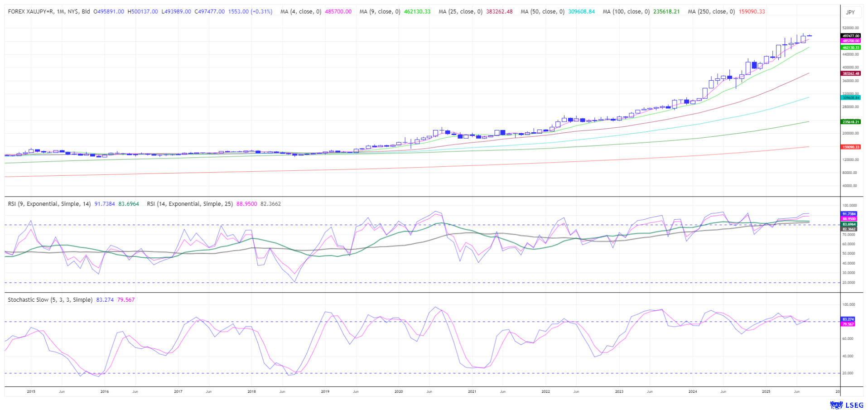Select the MA (4, close, 0) legend label

(x=300, y=12)
